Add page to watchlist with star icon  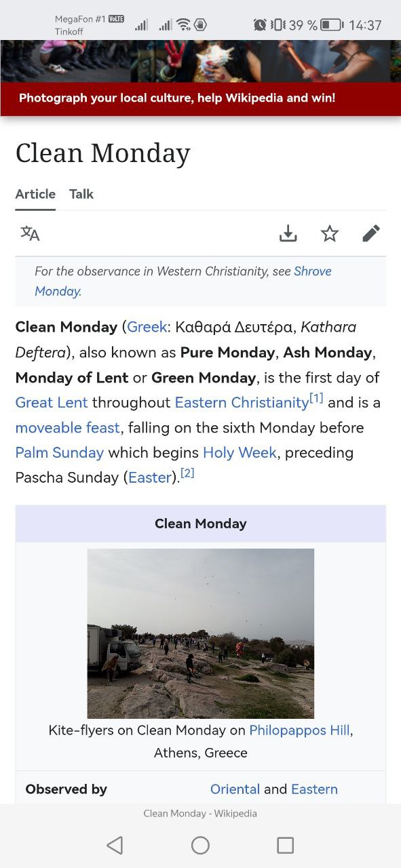coord(330,233)
